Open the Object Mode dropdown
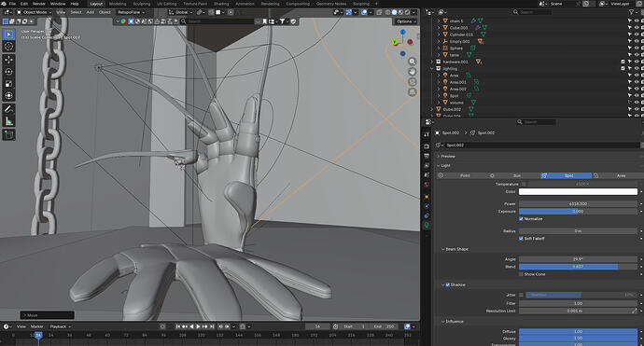This screenshot has height=346, width=644. pos(35,12)
